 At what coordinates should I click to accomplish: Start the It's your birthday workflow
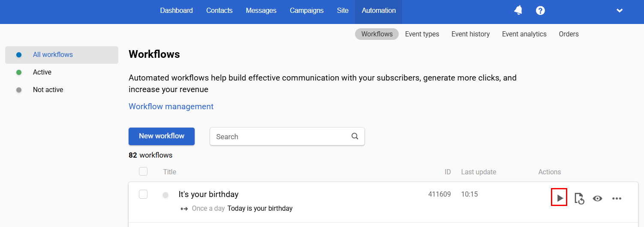click(x=559, y=198)
